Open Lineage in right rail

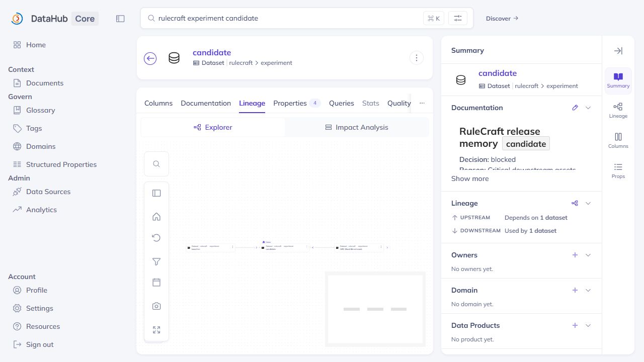pyautogui.click(x=618, y=111)
